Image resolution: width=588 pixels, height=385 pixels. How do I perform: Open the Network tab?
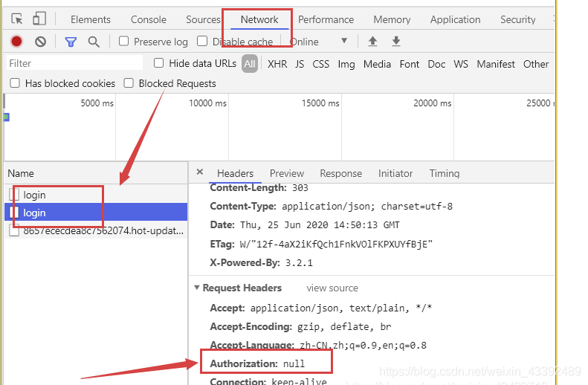(x=259, y=19)
